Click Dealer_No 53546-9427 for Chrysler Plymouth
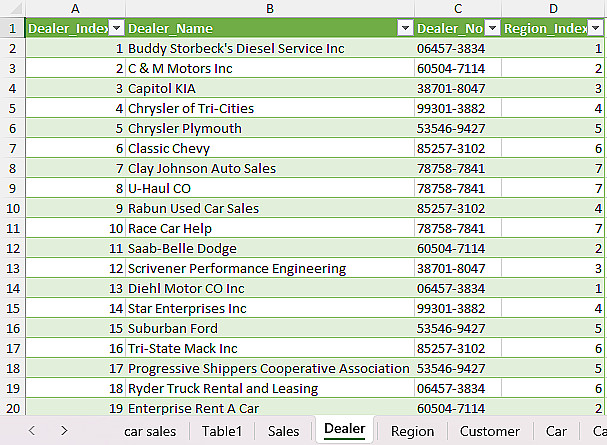The image size is (607, 445). [458, 128]
